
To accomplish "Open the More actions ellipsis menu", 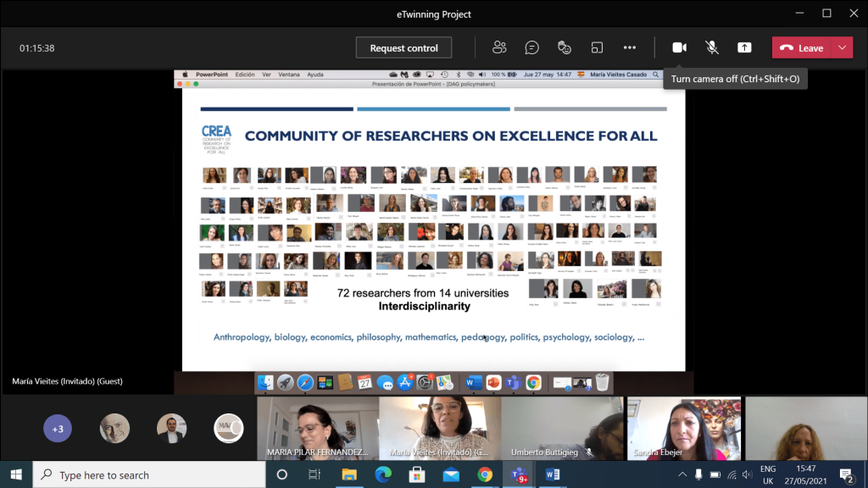I will 629,47.
